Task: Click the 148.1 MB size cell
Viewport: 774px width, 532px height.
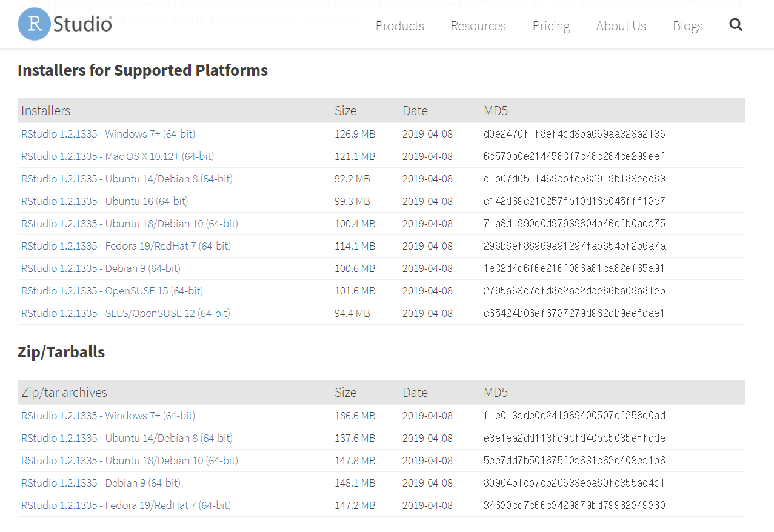Action: coord(355,483)
